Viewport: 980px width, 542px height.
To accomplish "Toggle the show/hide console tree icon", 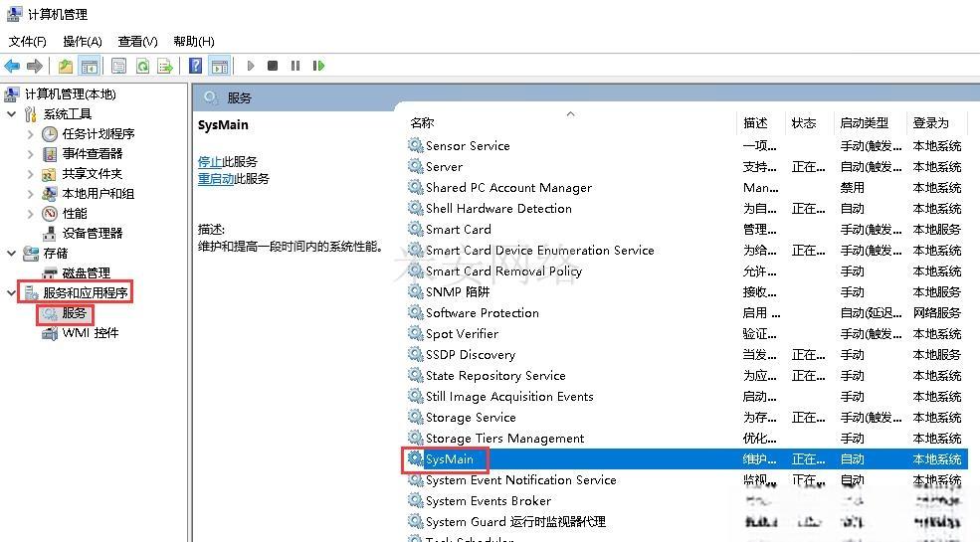I will [x=90, y=66].
